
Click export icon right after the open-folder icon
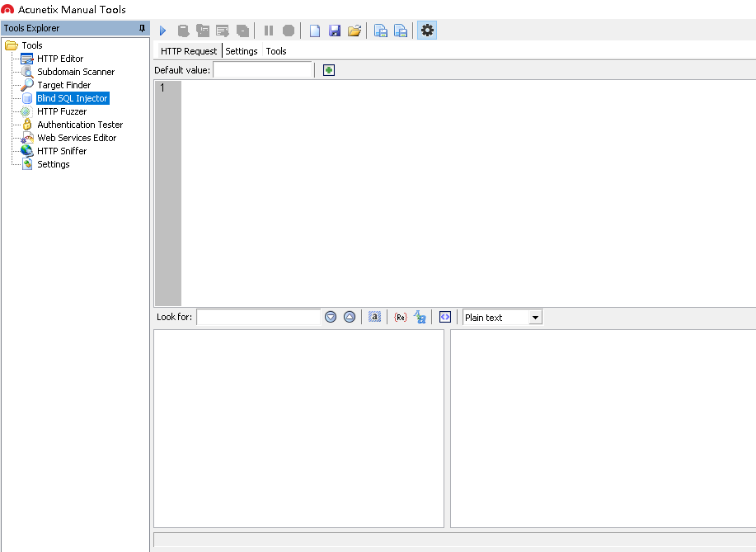(x=381, y=31)
